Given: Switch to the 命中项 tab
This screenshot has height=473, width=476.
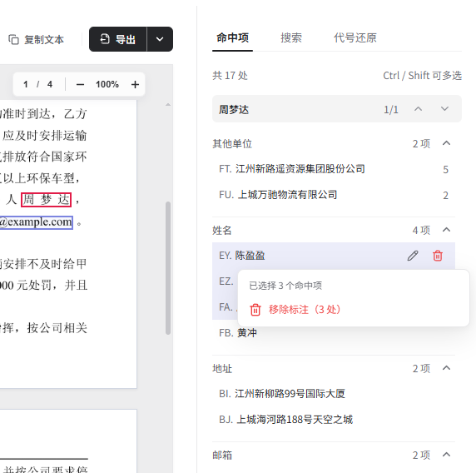Looking at the screenshot, I should 232,38.
